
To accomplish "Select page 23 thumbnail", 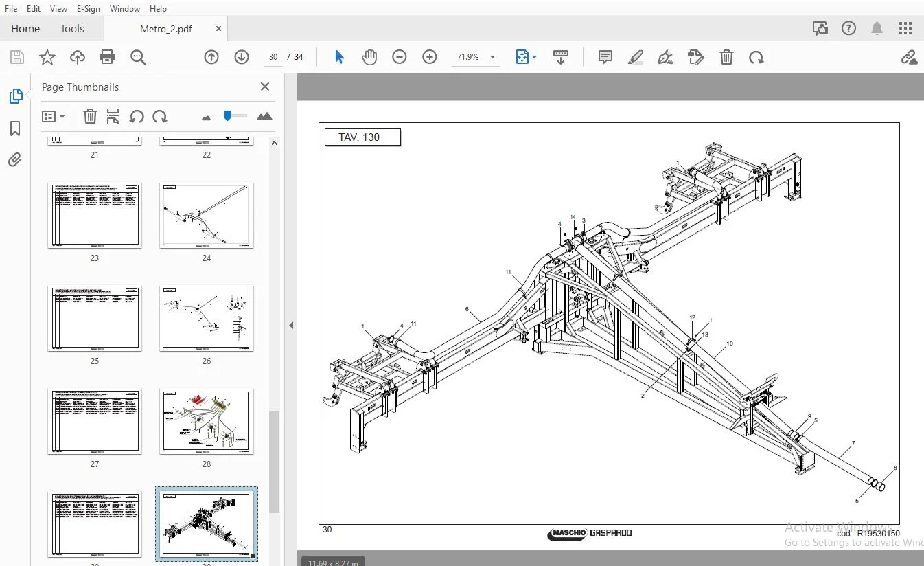I will pyautogui.click(x=95, y=216).
